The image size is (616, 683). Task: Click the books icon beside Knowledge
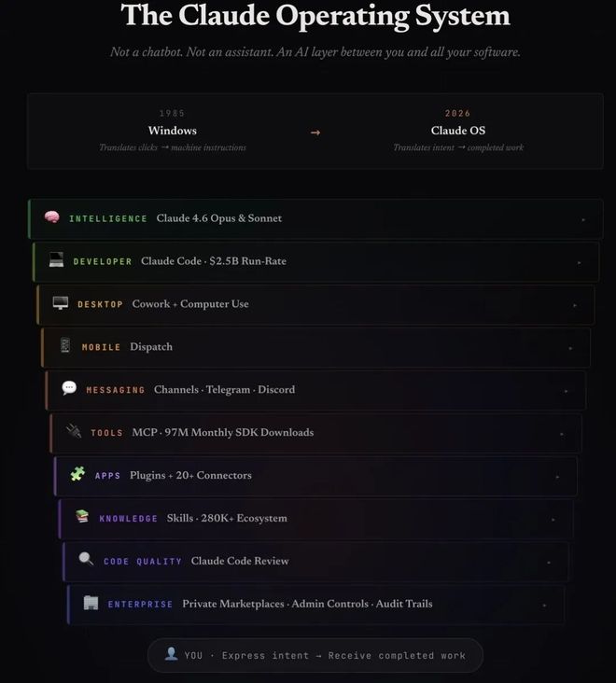(82, 517)
